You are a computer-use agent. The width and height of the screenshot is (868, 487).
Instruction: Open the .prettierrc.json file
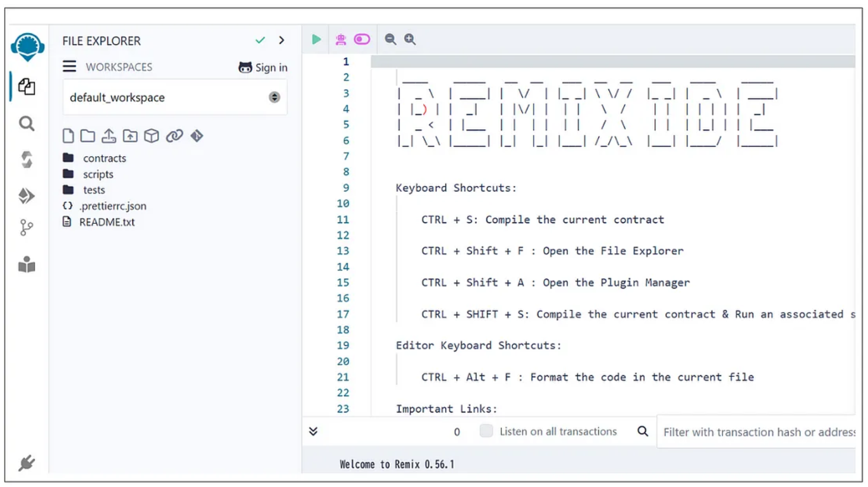point(105,206)
